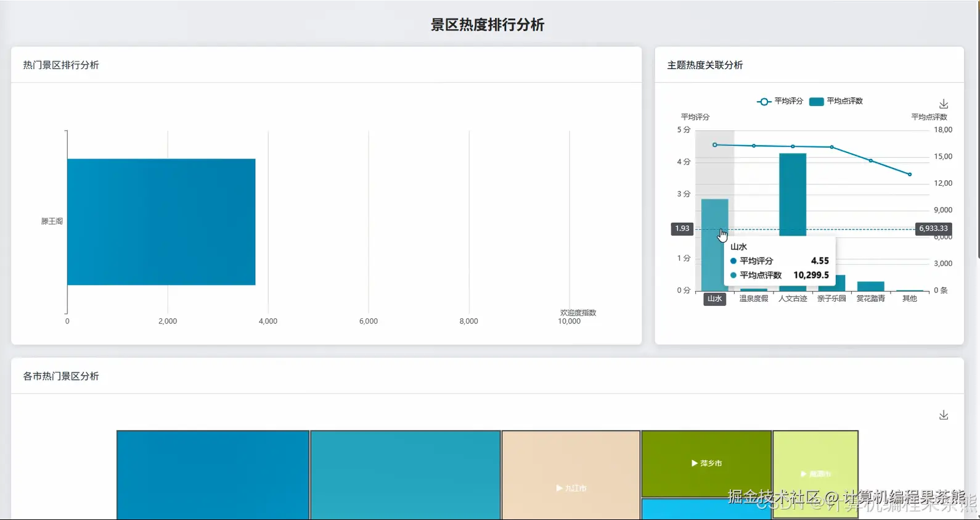980x520 pixels.
Task: Click the 山水 x-axis label
Action: point(714,299)
